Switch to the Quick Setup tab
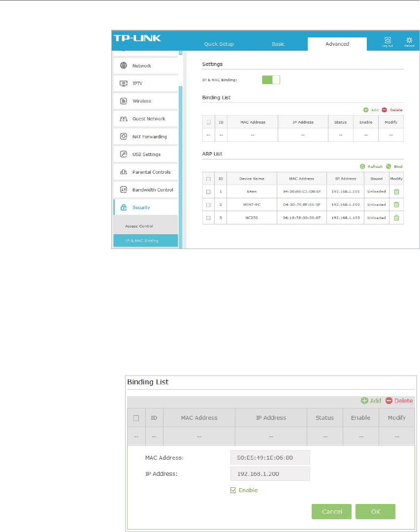This screenshot has height=532, width=420. point(219,44)
